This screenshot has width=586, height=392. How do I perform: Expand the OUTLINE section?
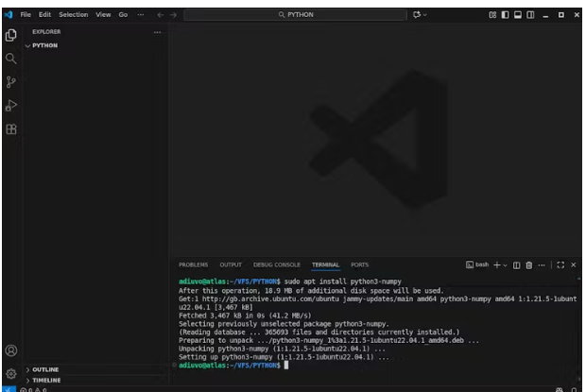[x=45, y=369]
